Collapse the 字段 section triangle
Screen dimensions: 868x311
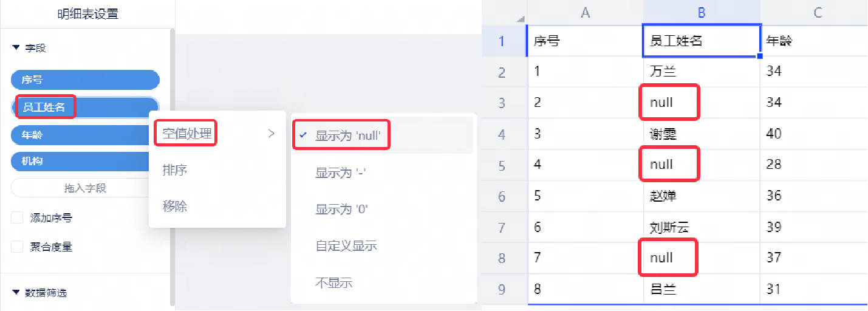16,48
